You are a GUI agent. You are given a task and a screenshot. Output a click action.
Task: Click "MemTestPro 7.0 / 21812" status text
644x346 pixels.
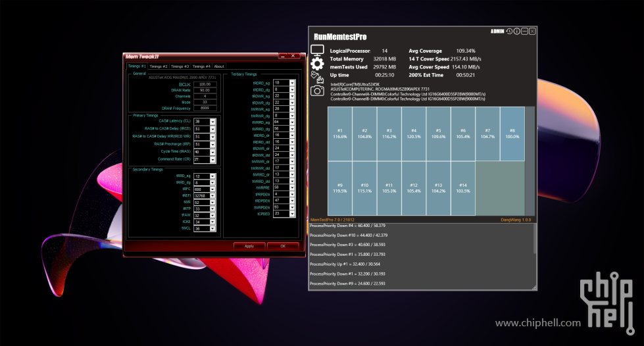(x=332, y=220)
